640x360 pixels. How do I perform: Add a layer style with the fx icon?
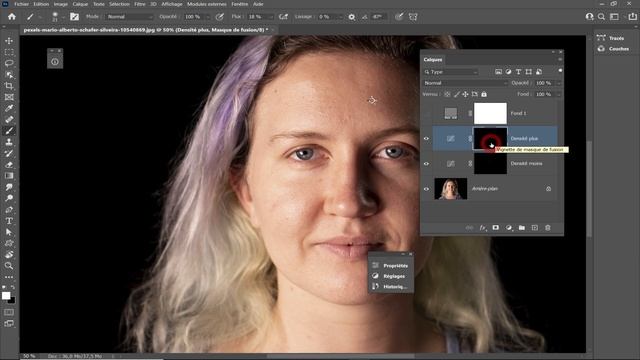point(482,228)
